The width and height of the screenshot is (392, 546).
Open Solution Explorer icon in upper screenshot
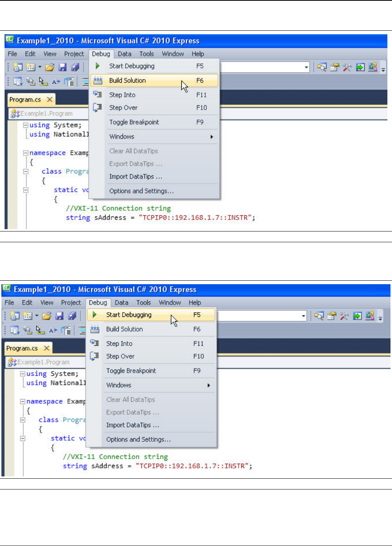pos(322,68)
